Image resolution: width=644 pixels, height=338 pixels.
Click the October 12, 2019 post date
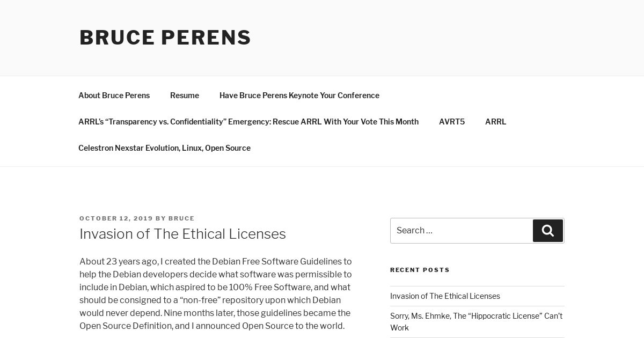[x=116, y=218]
